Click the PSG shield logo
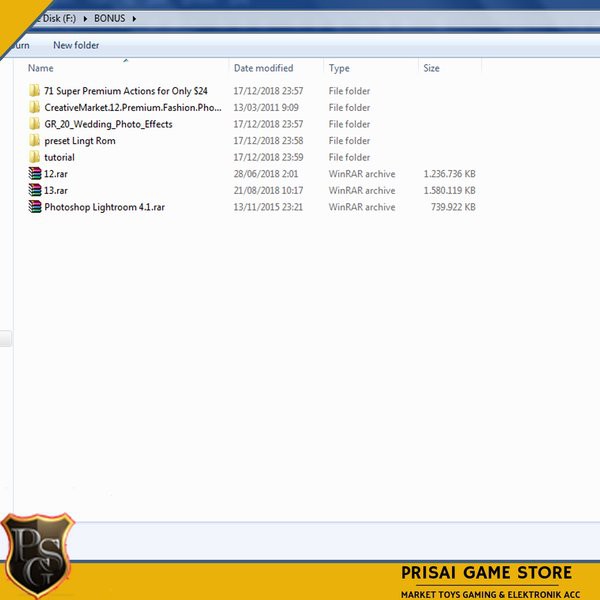This screenshot has width=600, height=600. 38,556
